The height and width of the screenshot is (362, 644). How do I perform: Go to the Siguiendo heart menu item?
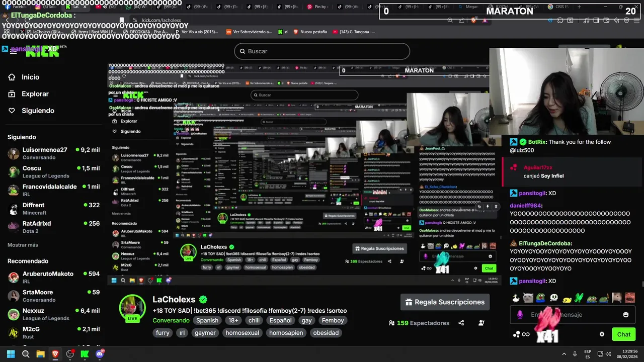click(x=31, y=111)
